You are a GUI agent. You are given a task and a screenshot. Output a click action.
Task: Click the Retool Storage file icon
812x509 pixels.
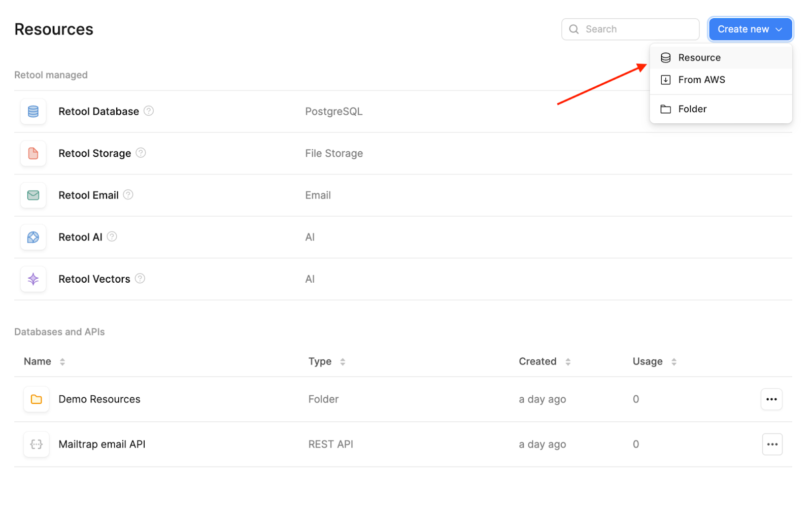click(32, 153)
